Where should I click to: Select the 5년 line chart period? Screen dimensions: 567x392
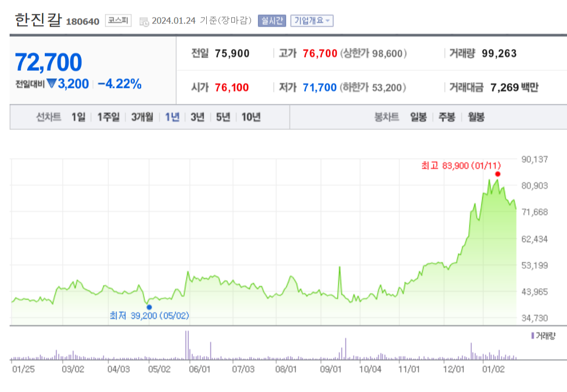pyautogui.click(x=223, y=117)
